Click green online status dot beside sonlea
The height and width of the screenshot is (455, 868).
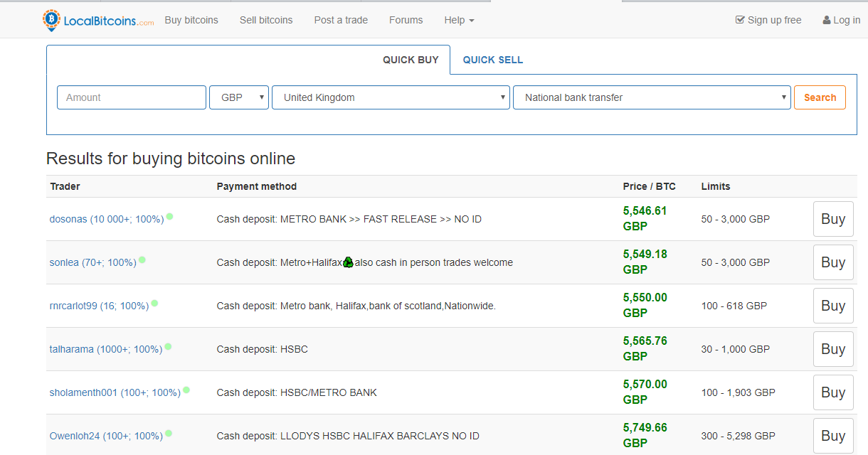(x=142, y=259)
